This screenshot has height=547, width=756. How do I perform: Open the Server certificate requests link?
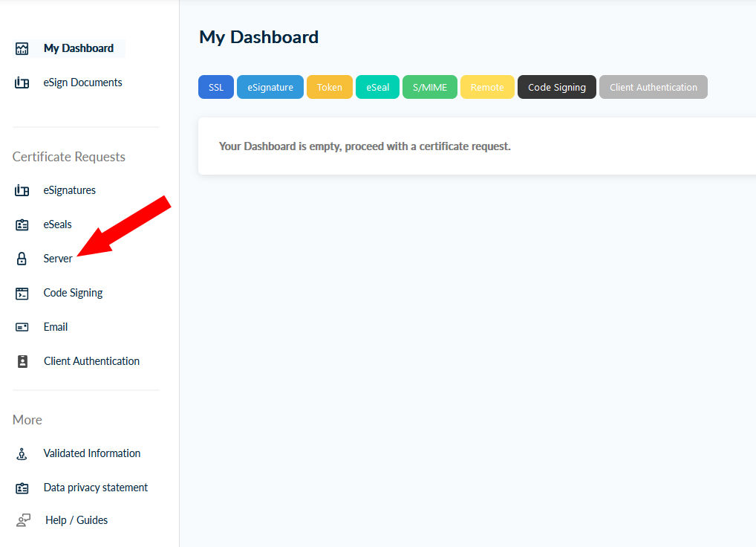point(58,259)
